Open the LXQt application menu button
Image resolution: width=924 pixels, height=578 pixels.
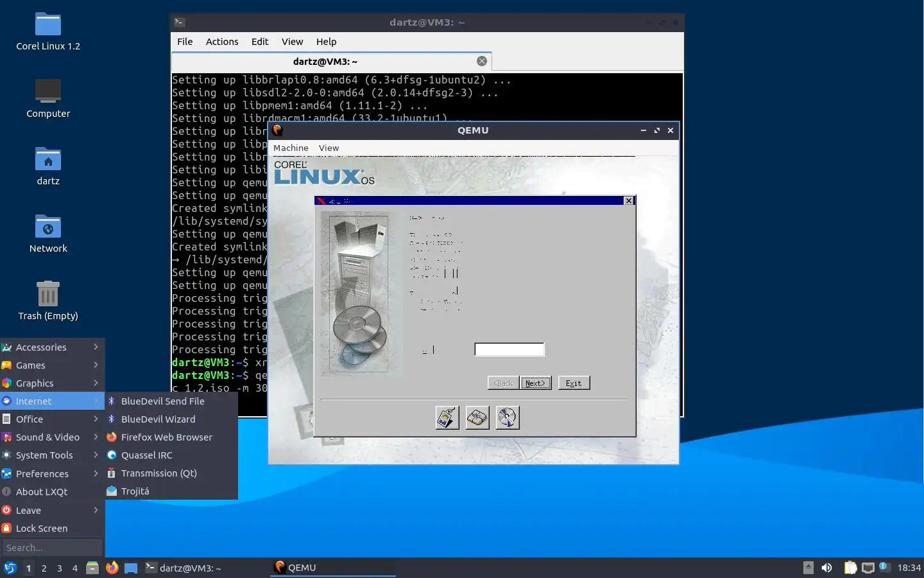point(10,568)
